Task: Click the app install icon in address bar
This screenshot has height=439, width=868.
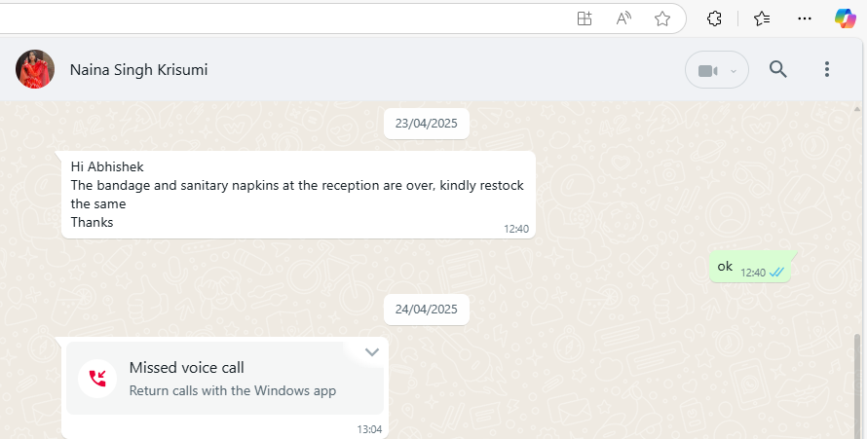Action: coord(585,18)
